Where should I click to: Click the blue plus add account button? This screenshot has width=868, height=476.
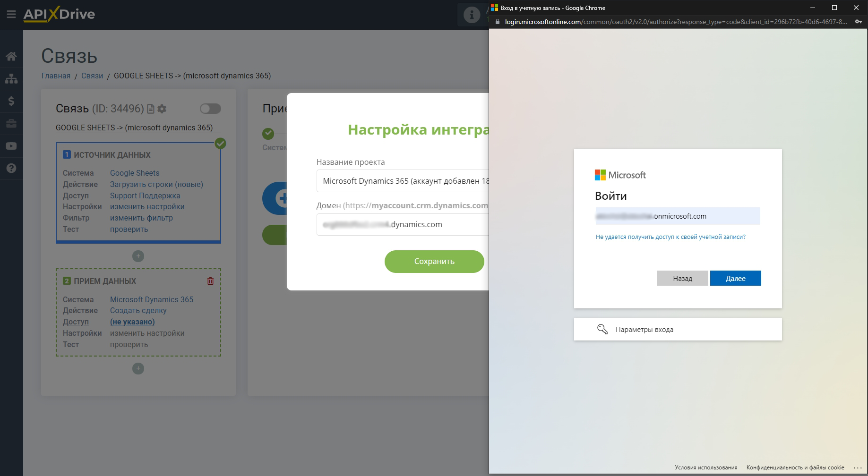point(275,198)
